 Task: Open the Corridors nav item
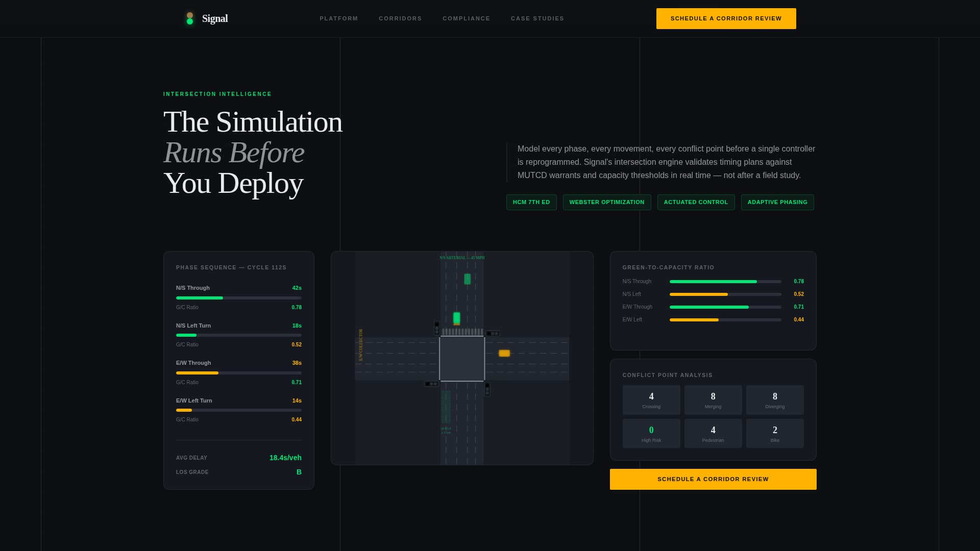(x=400, y=18)
